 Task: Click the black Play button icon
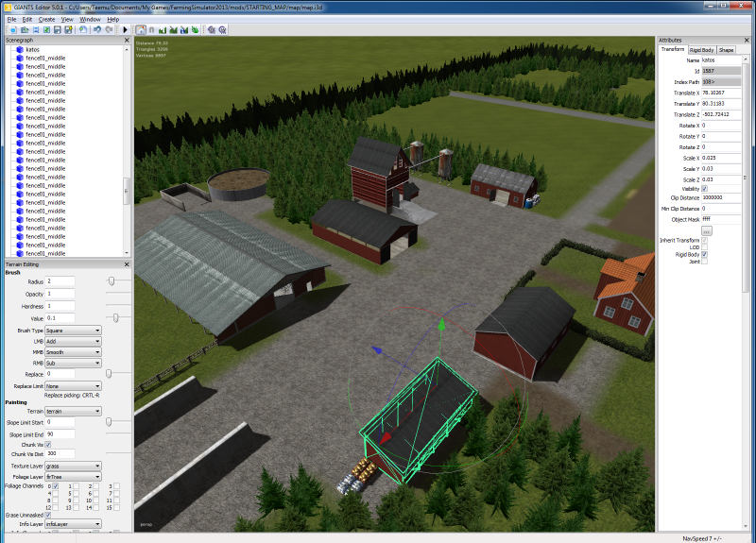click(x=126, y=30)
